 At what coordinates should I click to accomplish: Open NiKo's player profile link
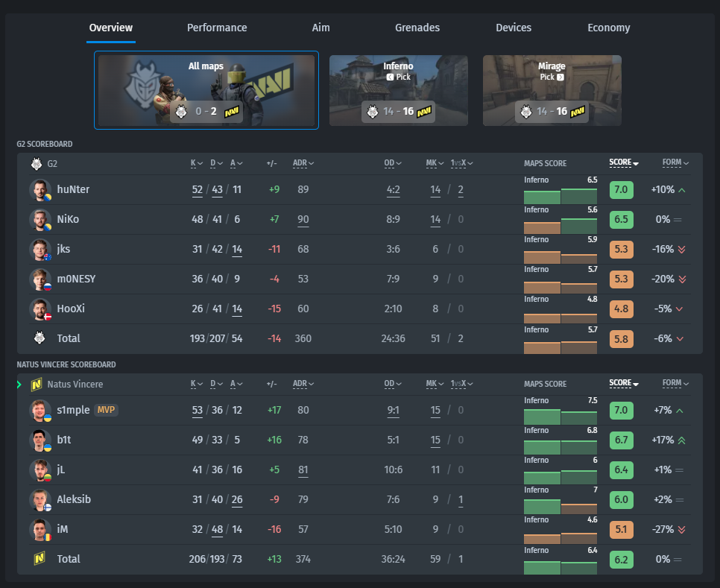click(x=68, y=219)
